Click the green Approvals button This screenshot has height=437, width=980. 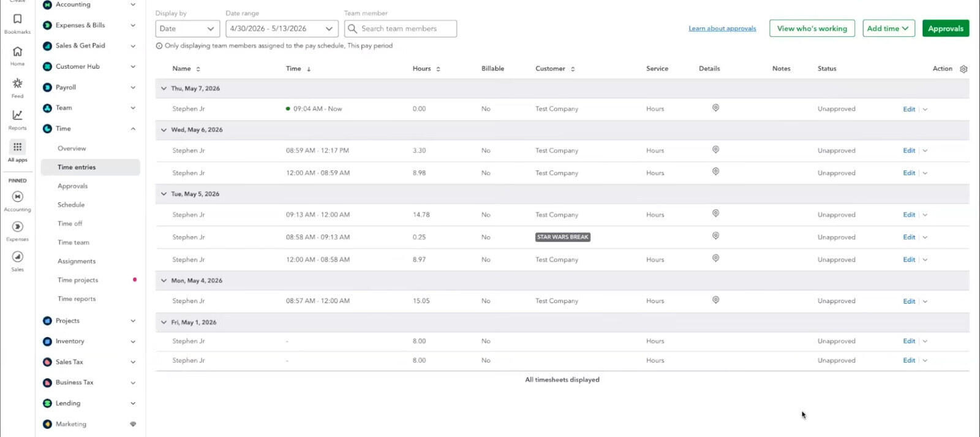[x=946, y=28]
